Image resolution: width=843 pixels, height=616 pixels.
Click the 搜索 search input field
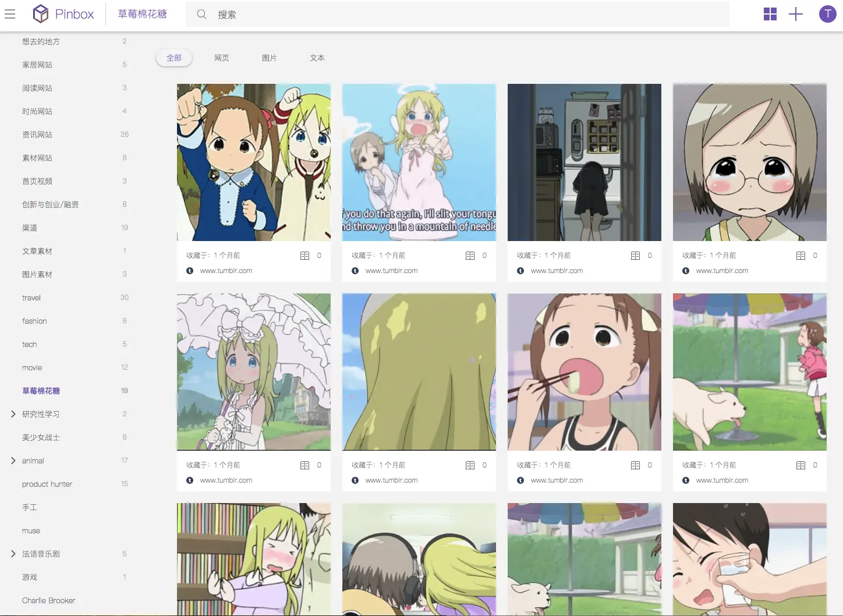point(458,14)
